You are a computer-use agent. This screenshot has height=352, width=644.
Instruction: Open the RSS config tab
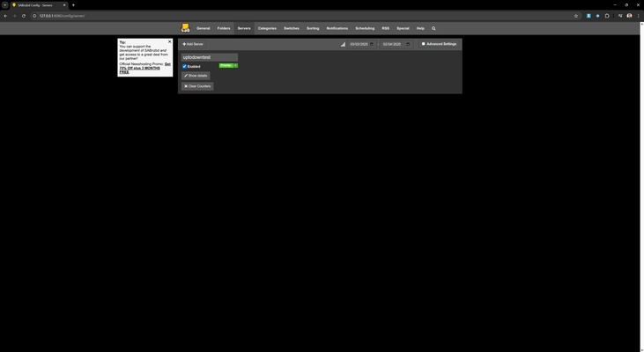(385, 28)
